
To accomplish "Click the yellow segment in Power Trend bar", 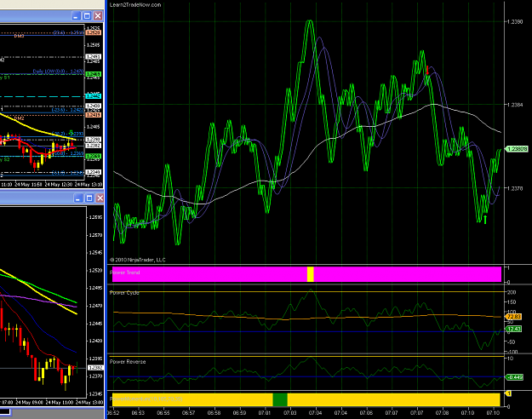I will pyautogui.click(x=311, y=274).
